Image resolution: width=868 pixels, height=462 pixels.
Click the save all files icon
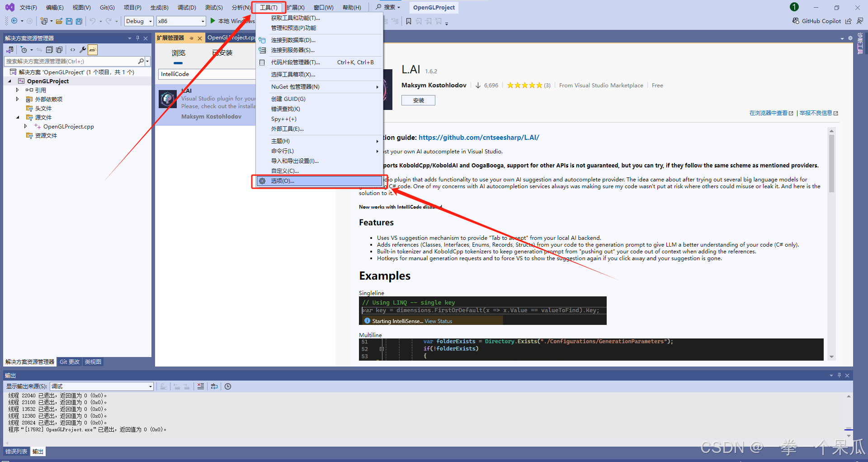(x=79, y=21)
